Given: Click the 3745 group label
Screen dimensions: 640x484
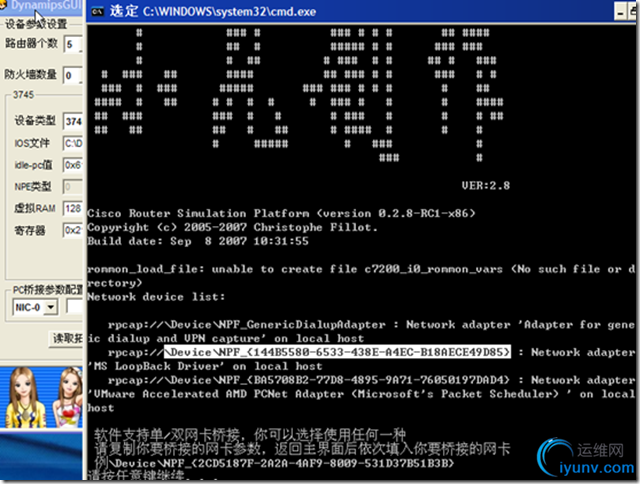Looking at the screenshot, I should 23,95.
